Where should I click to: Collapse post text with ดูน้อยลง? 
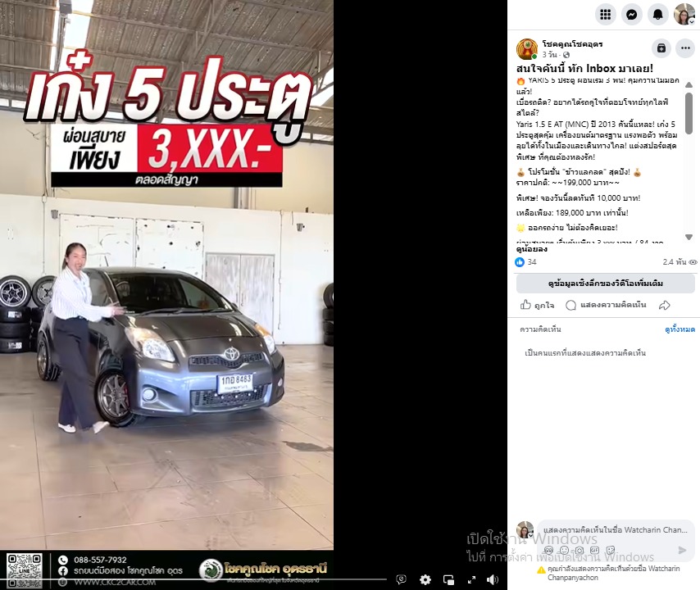pyautogui.click(x=532, y=249)
